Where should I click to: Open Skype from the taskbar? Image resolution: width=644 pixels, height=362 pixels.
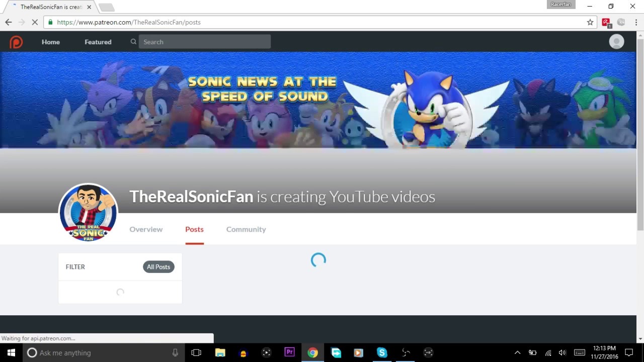tap(382, 352)
